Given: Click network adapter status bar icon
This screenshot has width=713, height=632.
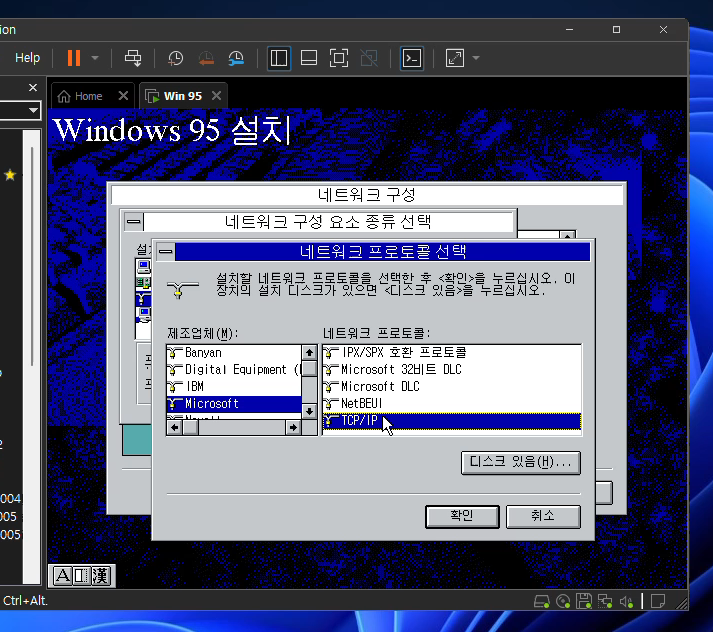Looking at the screenshot, I should pos(605,602).
